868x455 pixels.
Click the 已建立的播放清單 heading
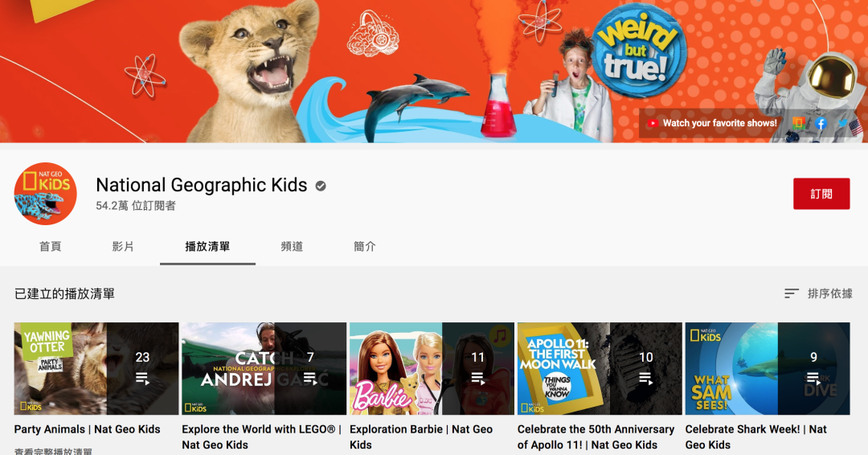[65, 294]
